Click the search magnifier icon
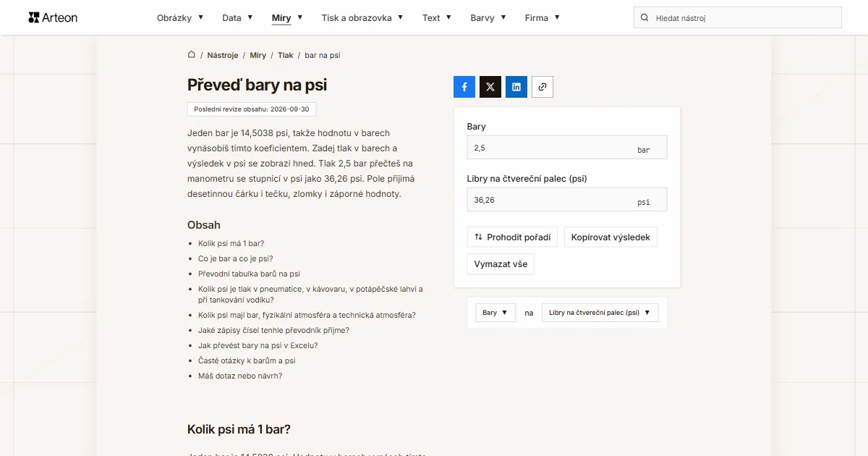This screenshot has height=456, width=868. [x=644, y=17]
